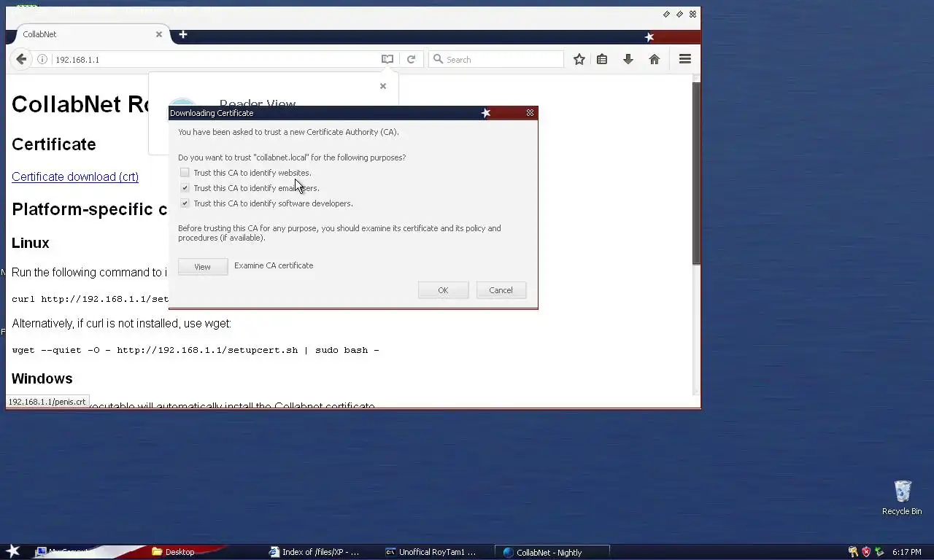The height and width of the screenshot is (560, 934).
Task: Dismiss the Reader View popup
Action: 383,86
